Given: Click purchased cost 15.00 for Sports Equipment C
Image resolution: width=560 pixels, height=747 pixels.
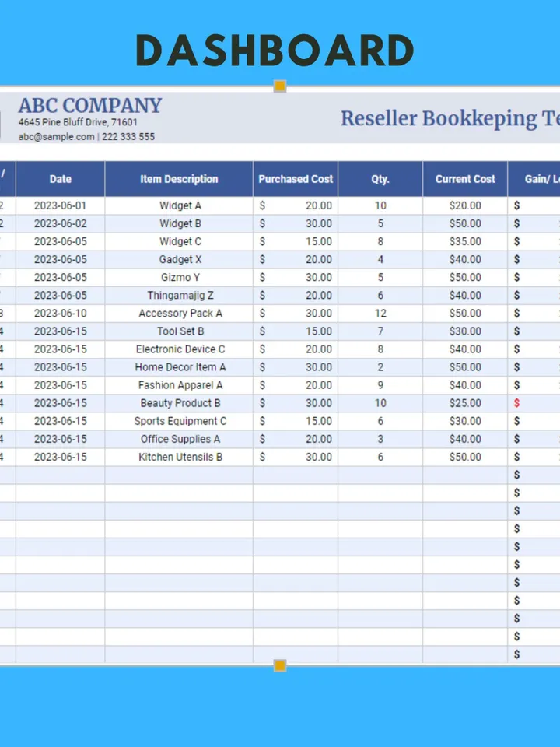Looking at the screenshot, I should coord(296,421).
